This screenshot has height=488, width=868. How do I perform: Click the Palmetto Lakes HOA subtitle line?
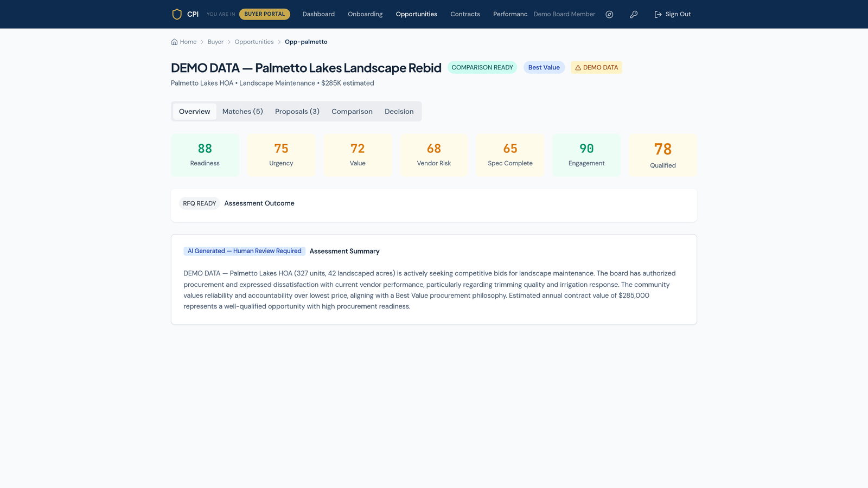pyautogui.click(x=272, y=83)
